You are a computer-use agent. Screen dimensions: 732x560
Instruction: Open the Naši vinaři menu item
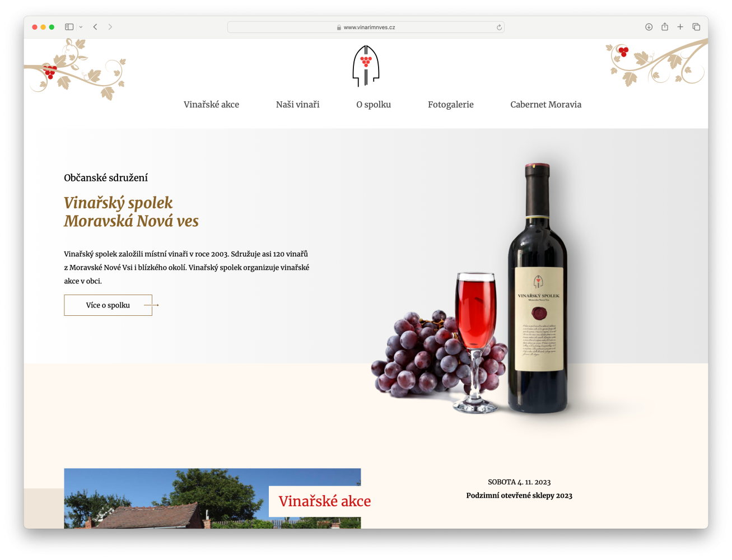click(297, 105)
